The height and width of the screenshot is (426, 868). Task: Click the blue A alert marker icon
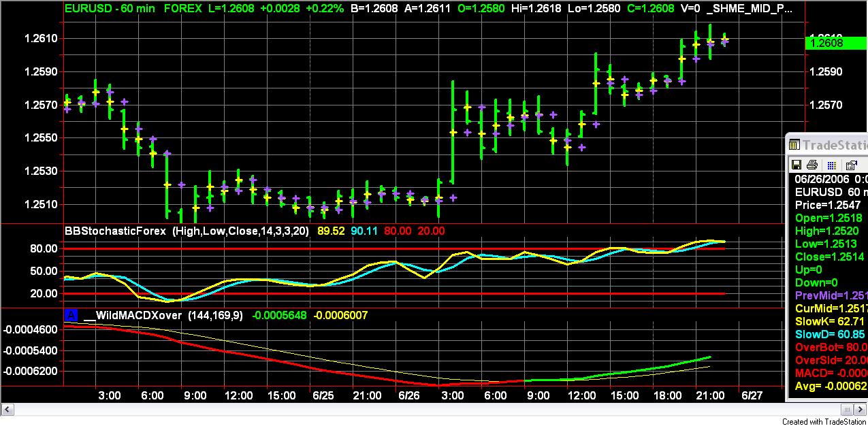point(71,315)
